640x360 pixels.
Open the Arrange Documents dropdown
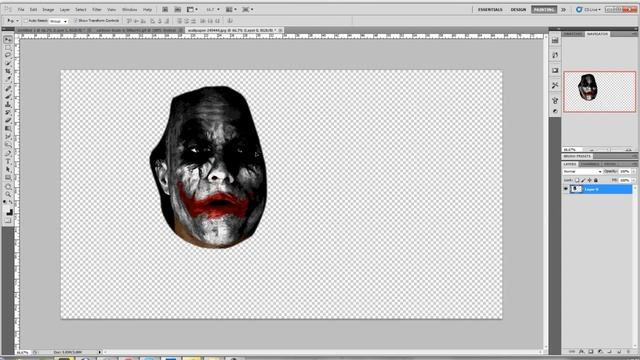[231, 9]
